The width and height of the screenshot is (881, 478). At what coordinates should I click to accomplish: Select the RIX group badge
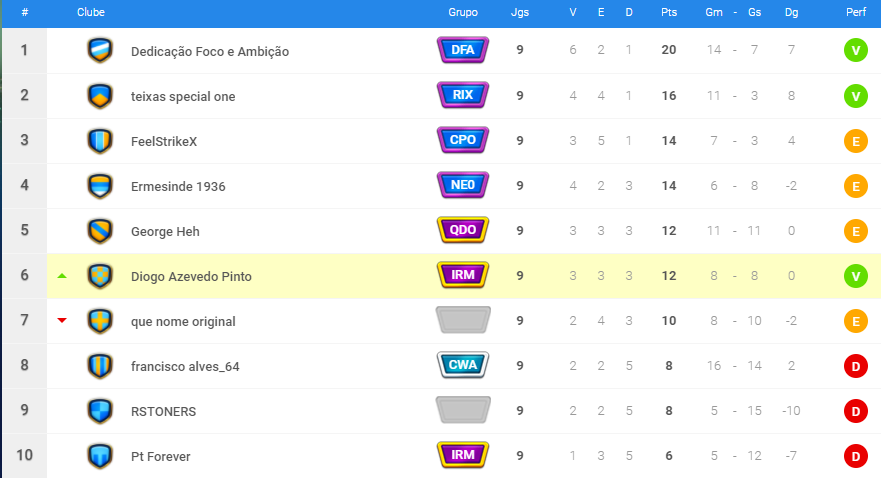pos(463,95)
